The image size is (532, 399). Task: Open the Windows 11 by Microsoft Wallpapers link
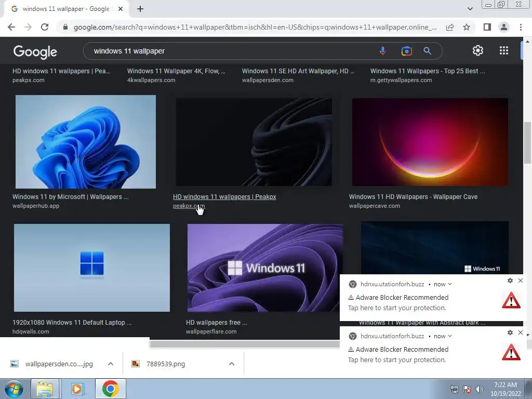tap(71, 197)
